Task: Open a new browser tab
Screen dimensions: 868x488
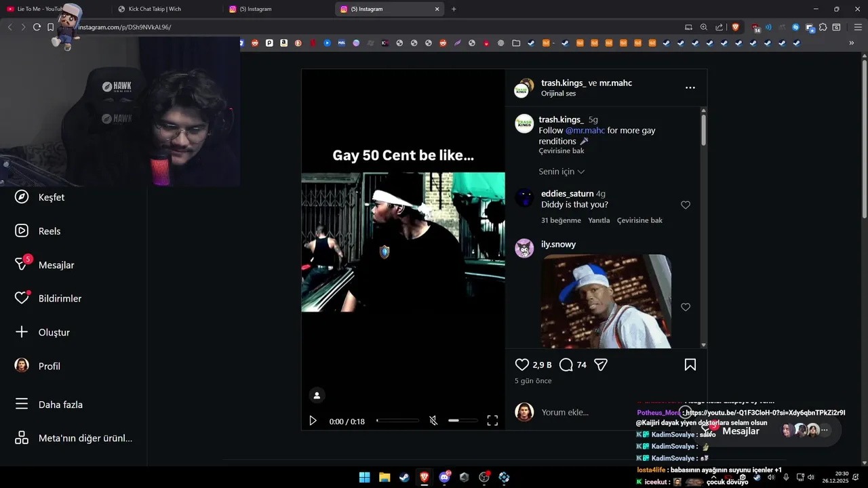Action: [454, 9]
